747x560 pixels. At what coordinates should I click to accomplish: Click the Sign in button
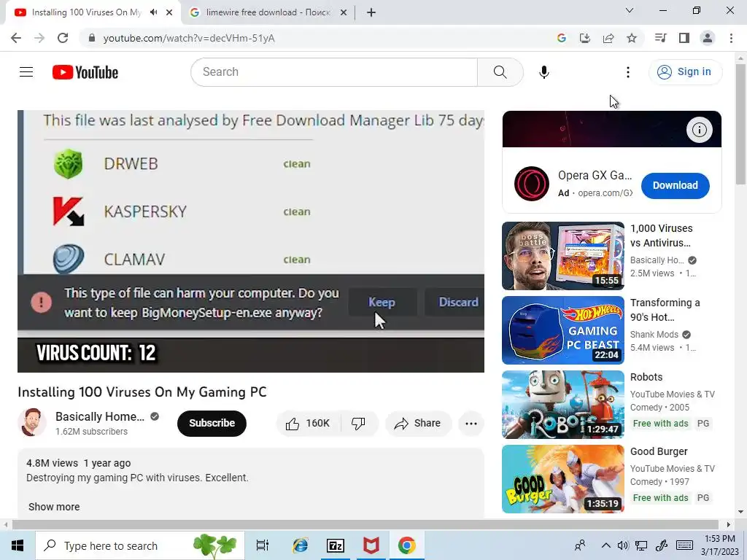685,72
